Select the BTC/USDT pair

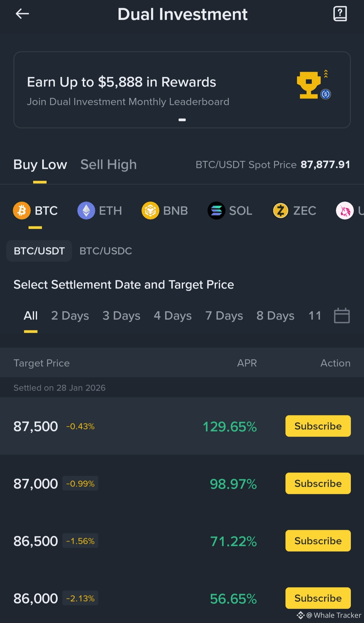[x=39, y=251]
